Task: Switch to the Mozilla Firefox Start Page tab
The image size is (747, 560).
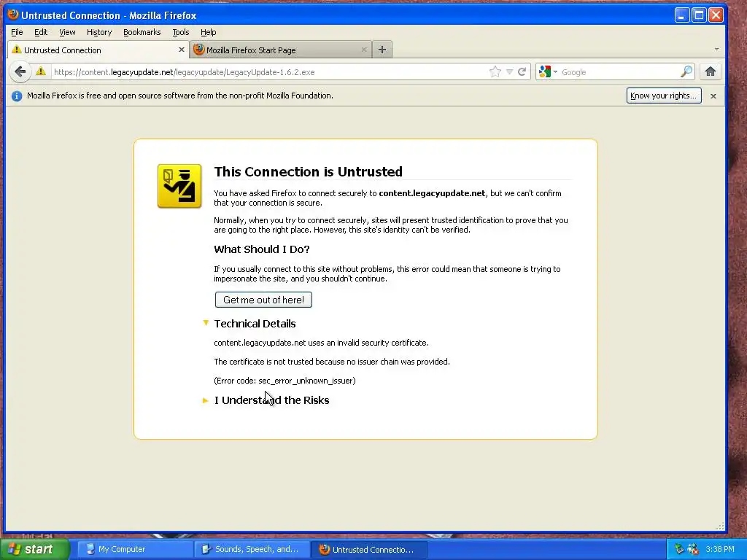Action: click(281, 50)
